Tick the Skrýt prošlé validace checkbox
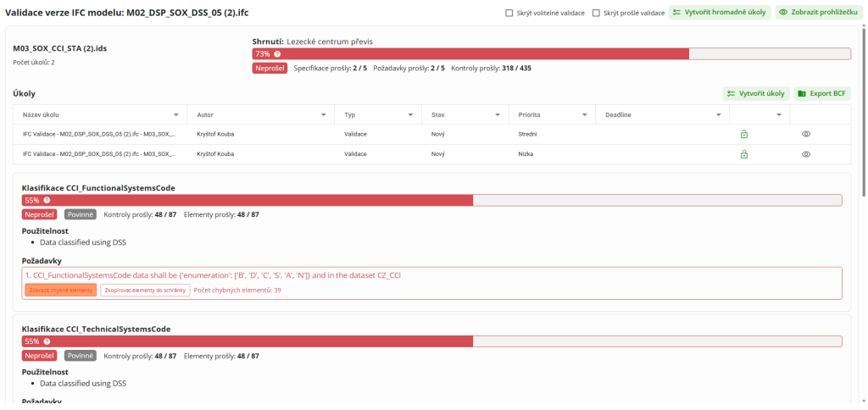This screenshot has height=410, width=868. point(596,14)
